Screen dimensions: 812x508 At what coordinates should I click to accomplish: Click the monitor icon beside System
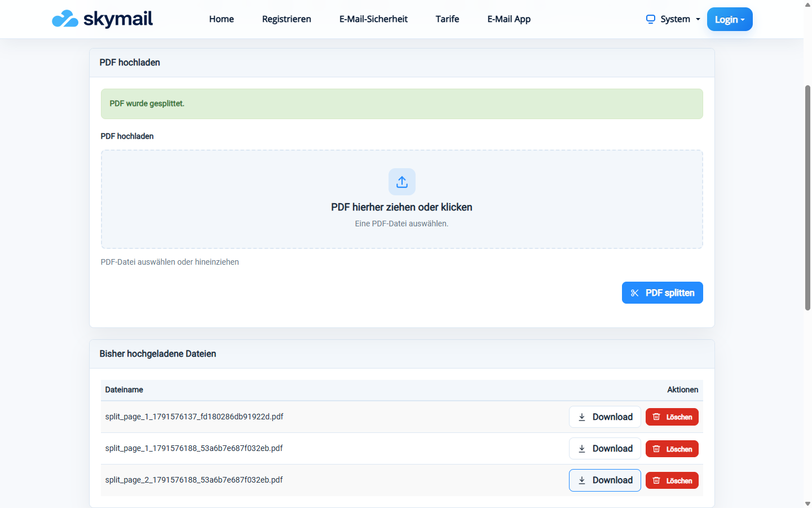tap(651, 19)
